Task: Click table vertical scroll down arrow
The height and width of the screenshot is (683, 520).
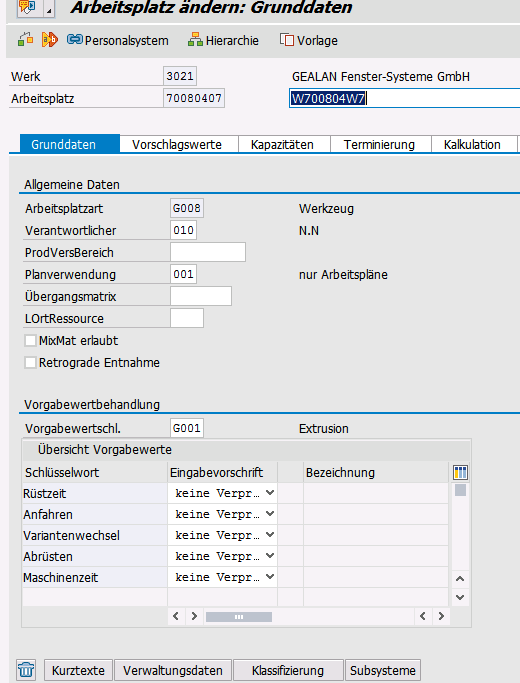Action: pos(460,597)
